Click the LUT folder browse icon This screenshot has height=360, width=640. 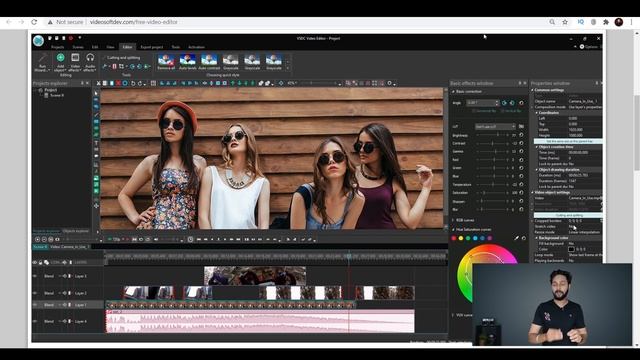[521, 127]
